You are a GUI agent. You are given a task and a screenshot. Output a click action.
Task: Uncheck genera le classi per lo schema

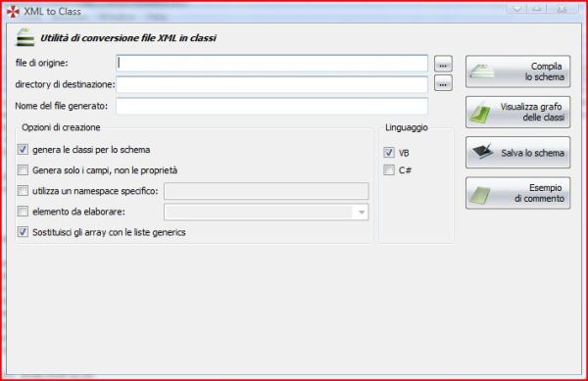click(x=23, y=150)
